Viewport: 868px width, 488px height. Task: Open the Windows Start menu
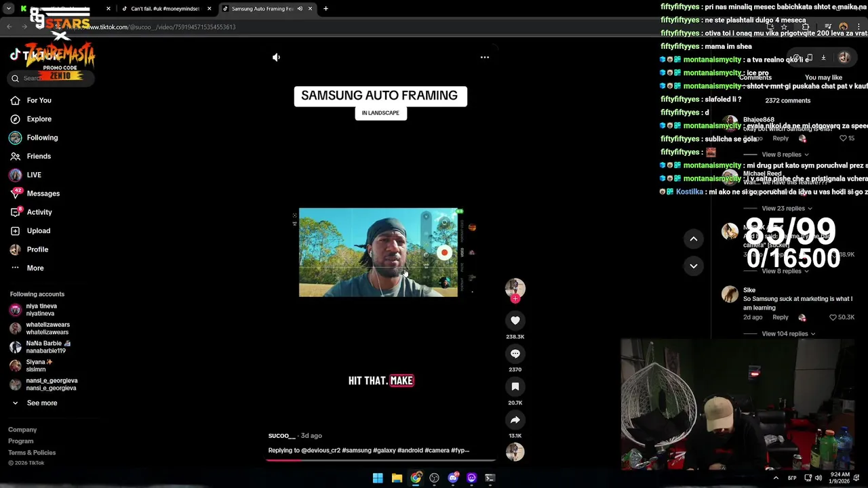coord(378,478)
